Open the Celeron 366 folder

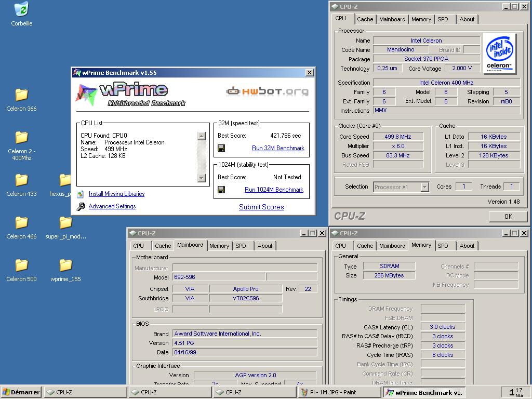pos(22,95)
